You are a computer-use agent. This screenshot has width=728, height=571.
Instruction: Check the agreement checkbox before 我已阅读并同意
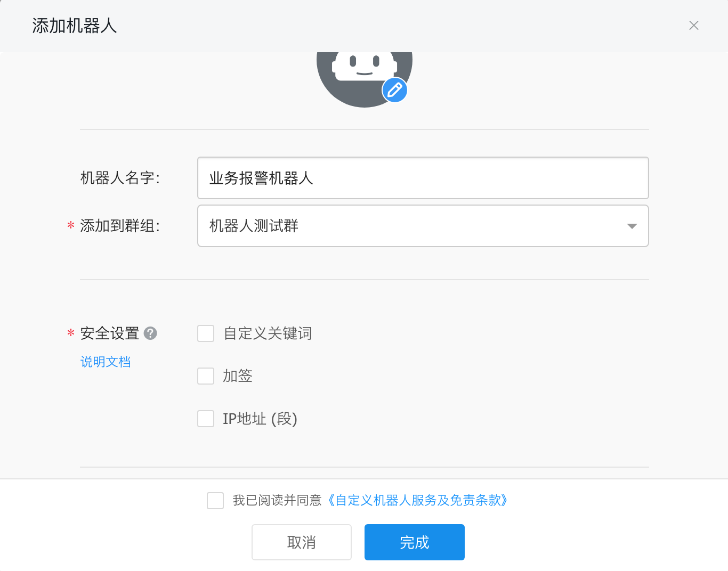(215, 501)
